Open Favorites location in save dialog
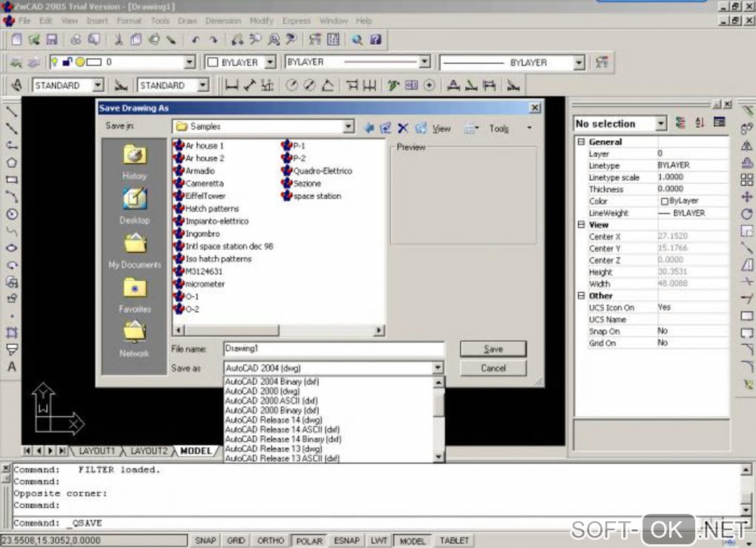Image resolution: width=756 pixels, height=548 pixels. [134, 295]
